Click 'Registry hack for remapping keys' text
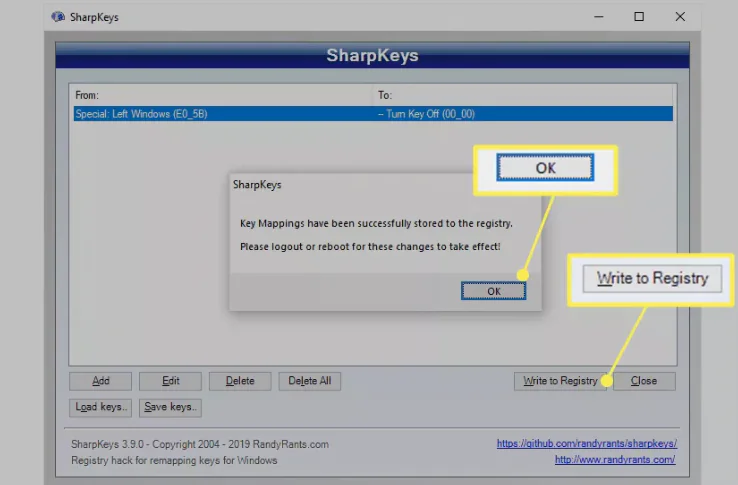Image resolution: width=738 pixels, height=485 pixels. coord(174,460)
